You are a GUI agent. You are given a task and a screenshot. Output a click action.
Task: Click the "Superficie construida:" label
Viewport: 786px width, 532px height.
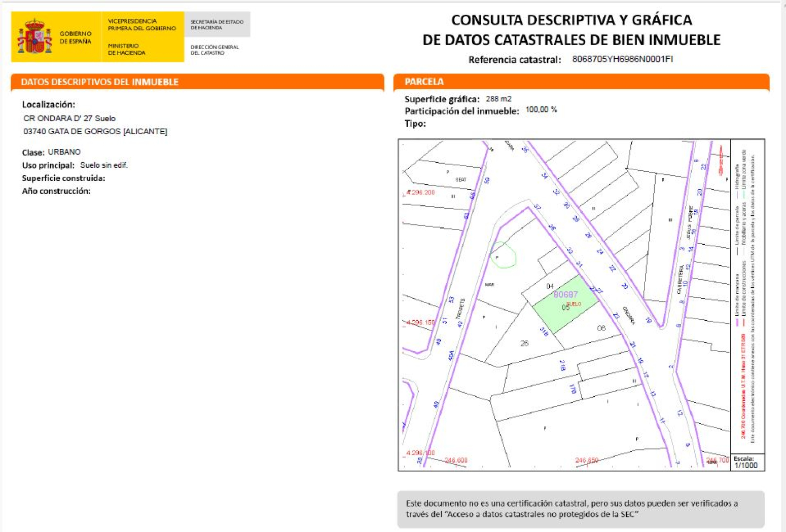(x=63, y=178)
